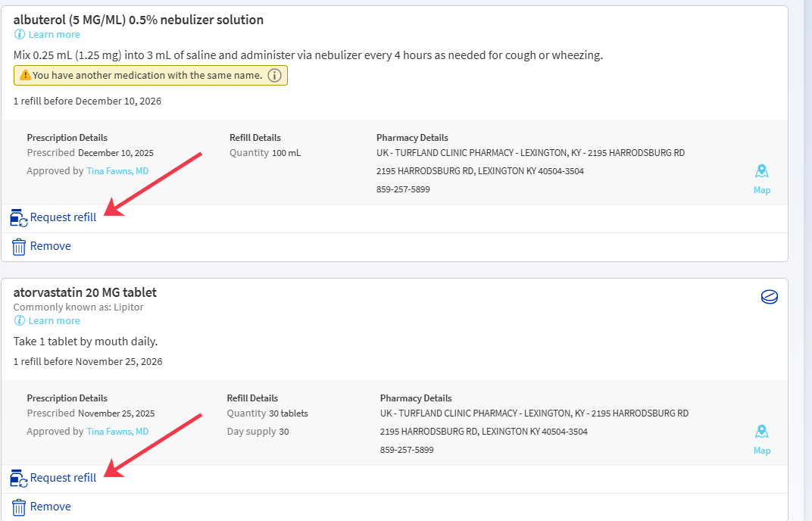Open Tina Fawns, MD under albuterol prescription details
The width and height of the screenshot is (812, 521).
point(117,170)
